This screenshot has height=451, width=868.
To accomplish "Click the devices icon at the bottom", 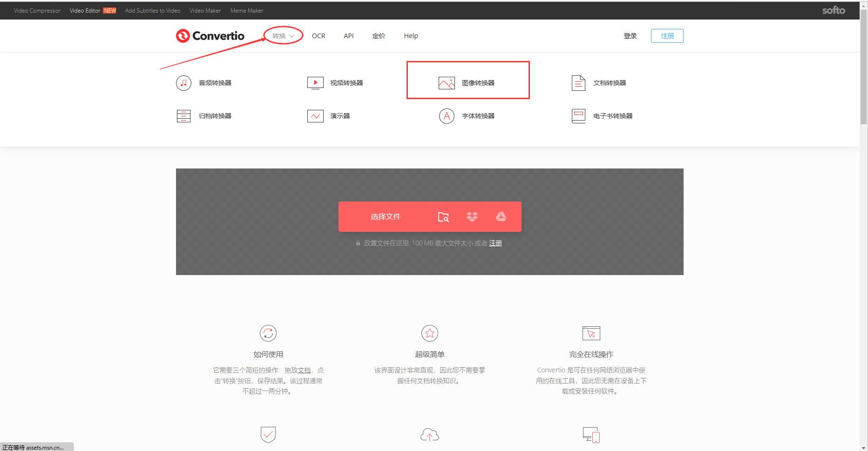I will pyautogui.click(x=591, y=435).
